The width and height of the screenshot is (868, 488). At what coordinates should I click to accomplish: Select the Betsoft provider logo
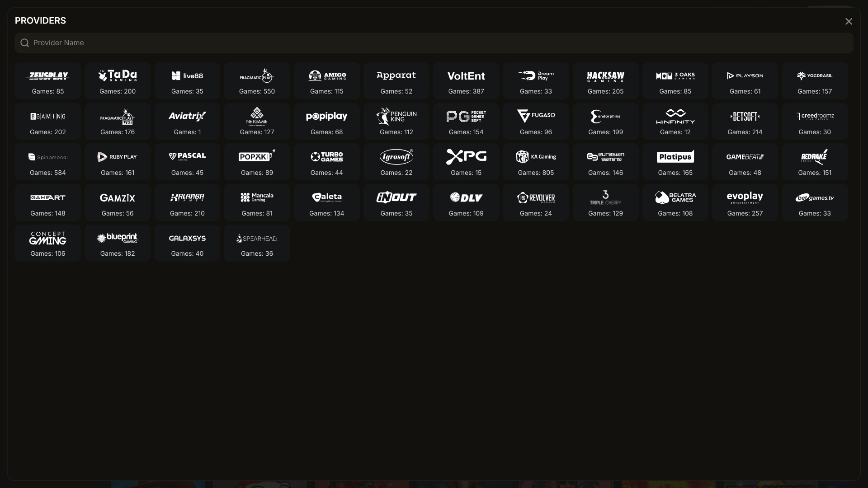(745, 117)
